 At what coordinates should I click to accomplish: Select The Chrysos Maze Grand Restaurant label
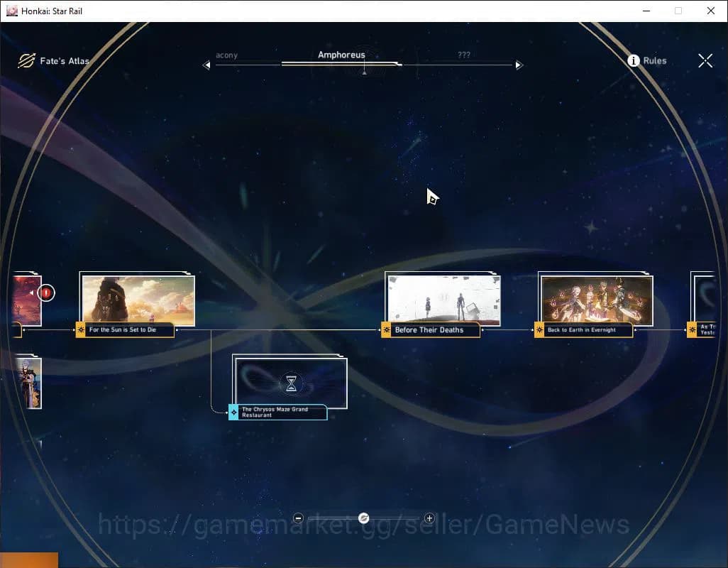tap(275, 412)
